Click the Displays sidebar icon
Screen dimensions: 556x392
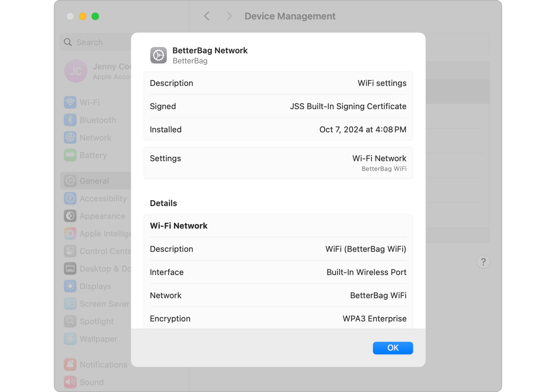point(70,286)
